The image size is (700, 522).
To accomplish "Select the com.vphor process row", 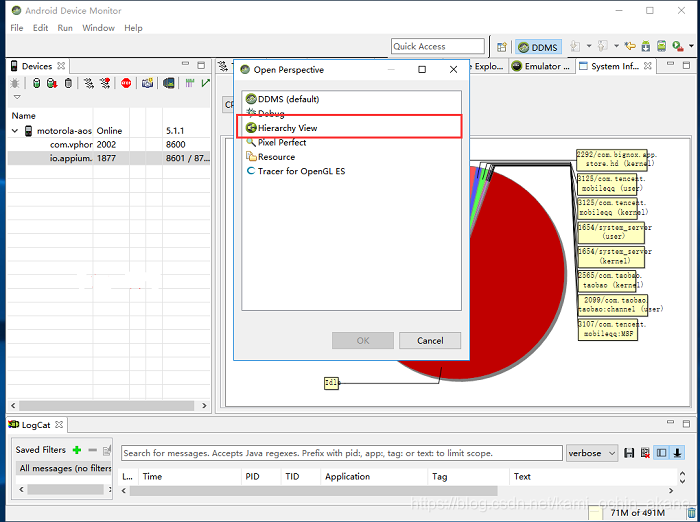I will click(x=109, y=145).
